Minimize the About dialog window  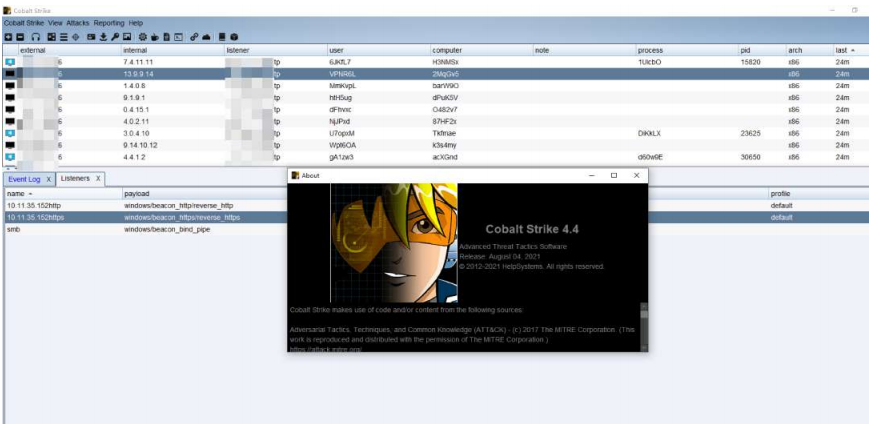591,175
